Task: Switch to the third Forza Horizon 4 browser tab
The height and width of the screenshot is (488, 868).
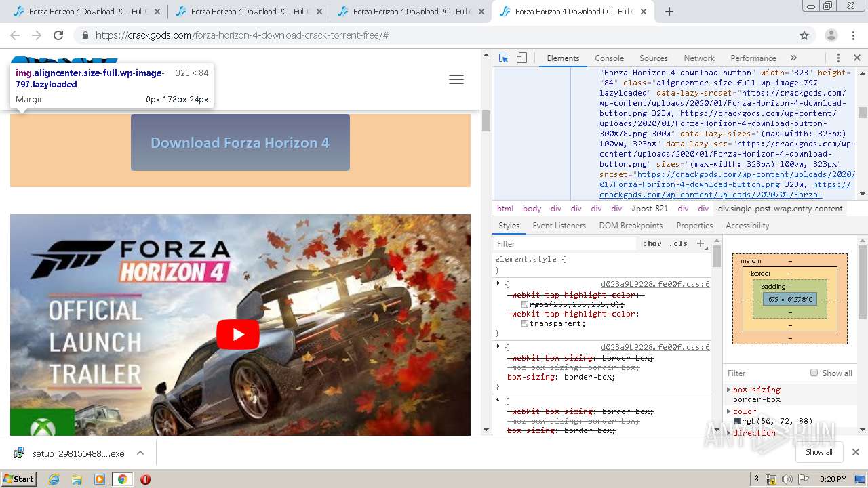Action: [410, 12]
